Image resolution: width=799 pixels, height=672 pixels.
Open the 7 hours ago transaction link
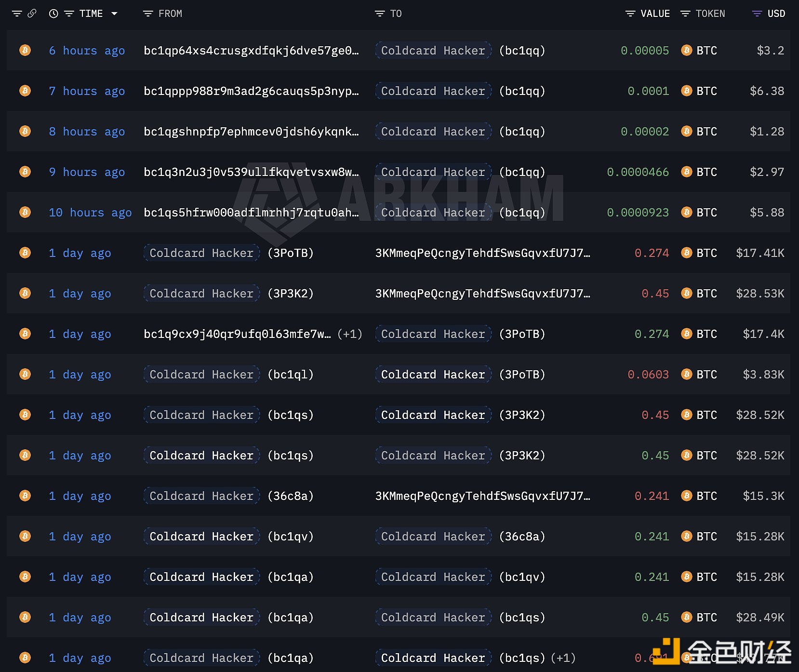[x=87, y=91]
